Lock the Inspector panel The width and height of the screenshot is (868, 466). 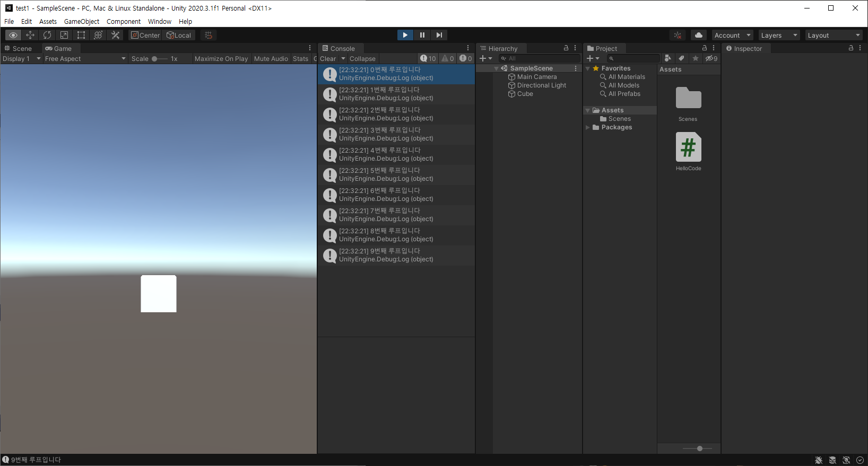coord(851,48)
